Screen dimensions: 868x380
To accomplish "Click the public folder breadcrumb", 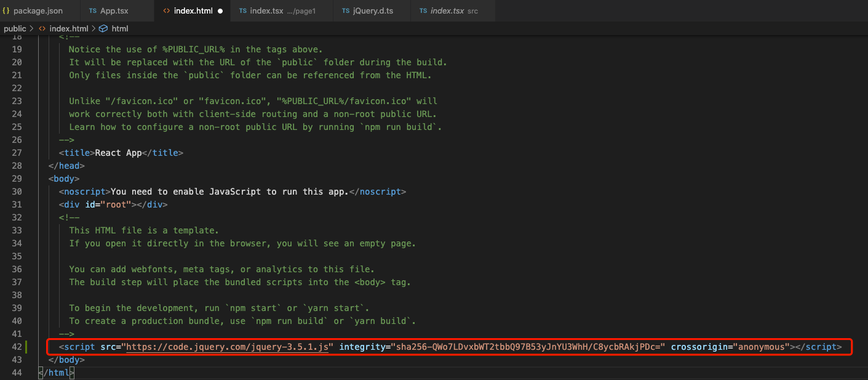I will click(15, 28).
